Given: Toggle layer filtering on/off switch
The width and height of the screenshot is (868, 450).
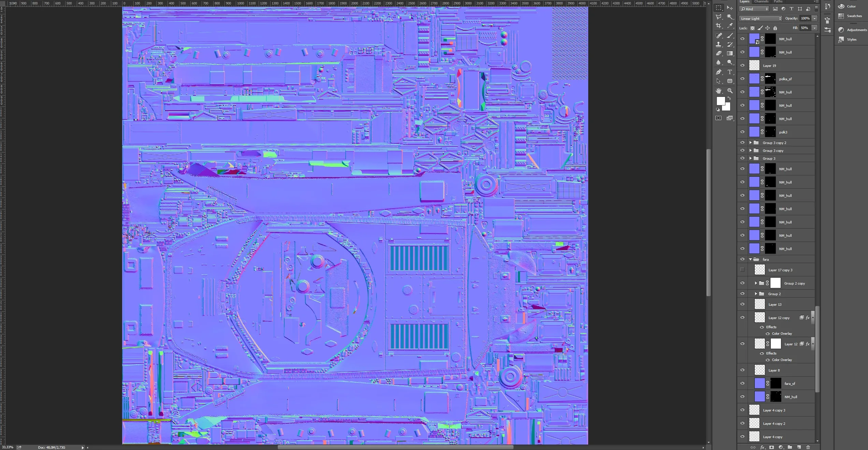Looking at the screenshot, I should [x=816, y=9].
